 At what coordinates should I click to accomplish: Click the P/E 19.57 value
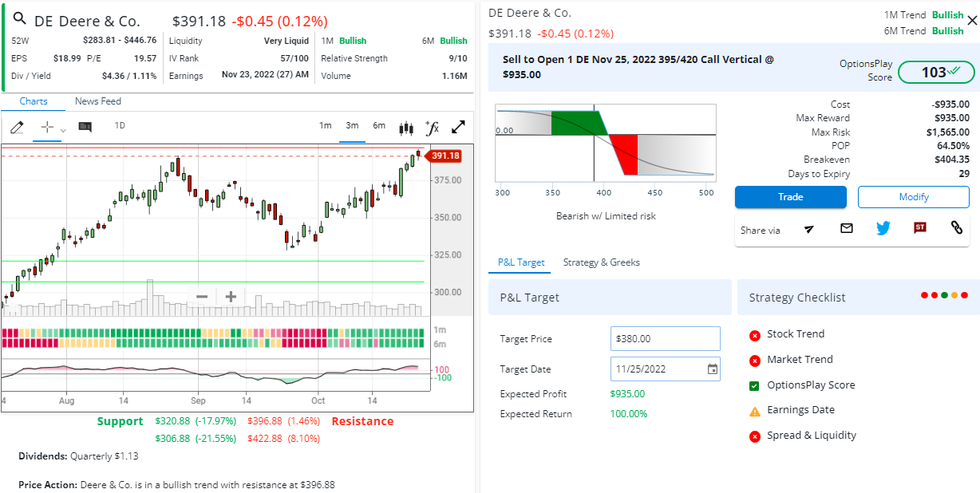coord(145,58)
